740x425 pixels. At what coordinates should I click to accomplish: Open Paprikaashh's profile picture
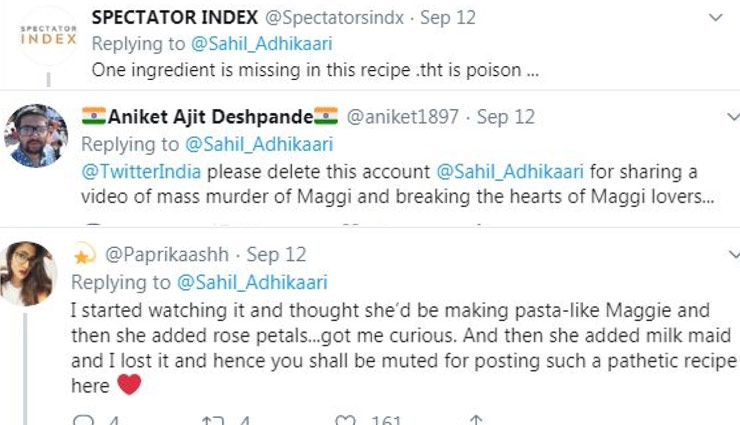(x=29, y=272)
